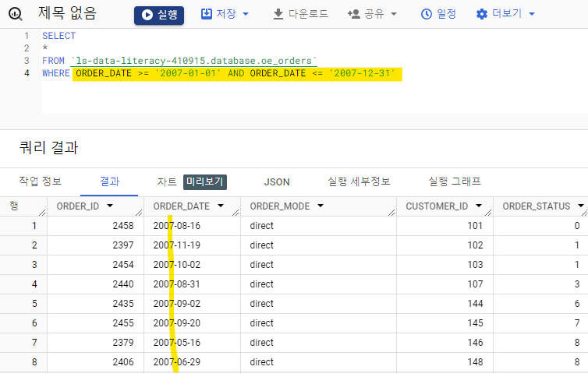Screen dimensions: 588x377
Task: Open ORDER_ID column sort dropdown
Action: tap(110, 206)
